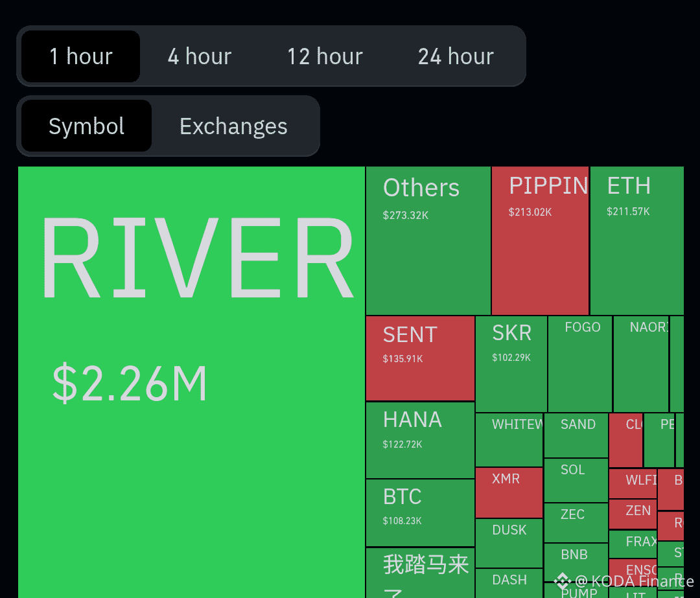Select the SOL tile
The image size is (700, 598).
coord(576,480)
